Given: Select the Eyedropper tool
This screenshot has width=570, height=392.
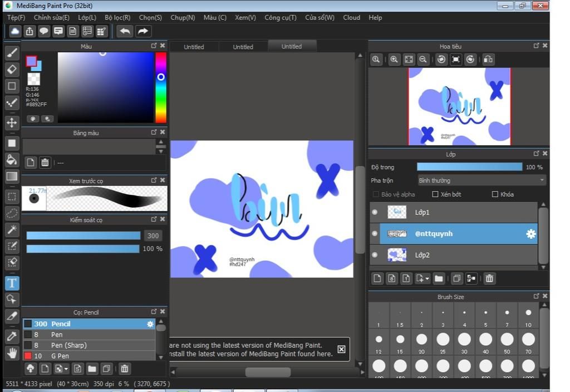Looking at the screenshot, I should [12, 336].
